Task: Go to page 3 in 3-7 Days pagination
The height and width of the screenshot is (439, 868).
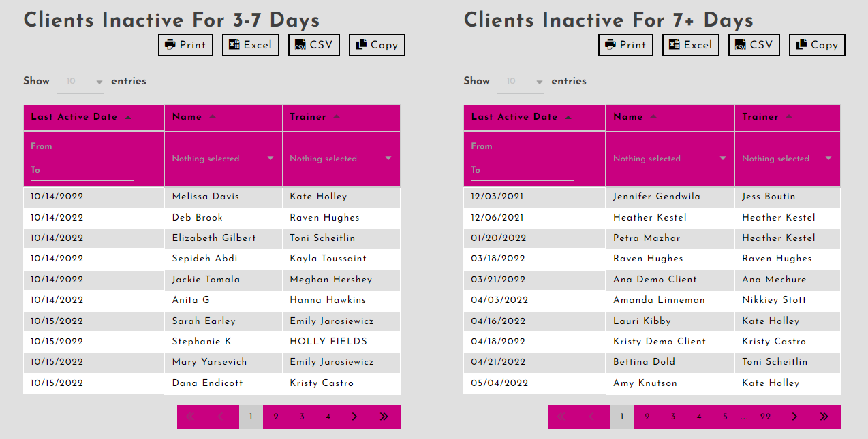Action: pyautogui.click(x=302, y=417)
